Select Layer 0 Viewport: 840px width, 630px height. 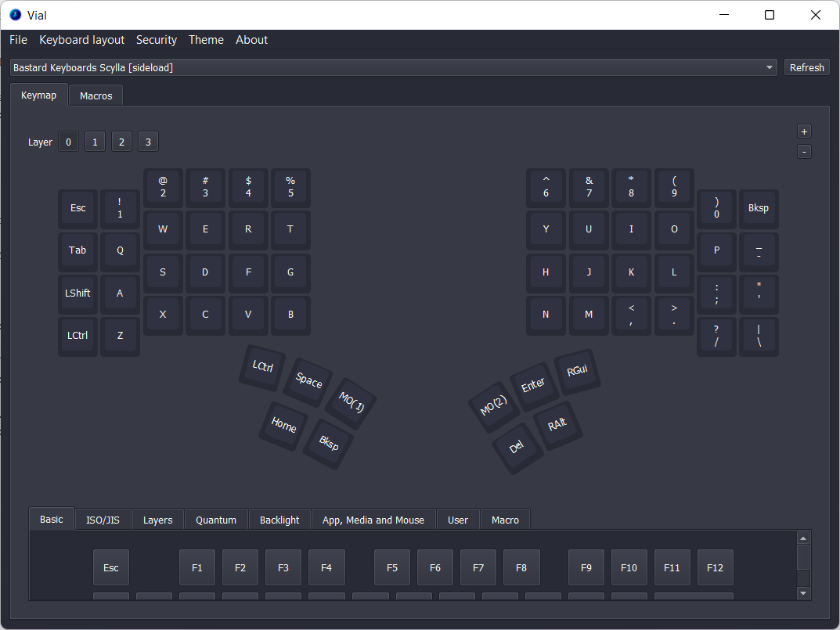(x=68, y=142)
